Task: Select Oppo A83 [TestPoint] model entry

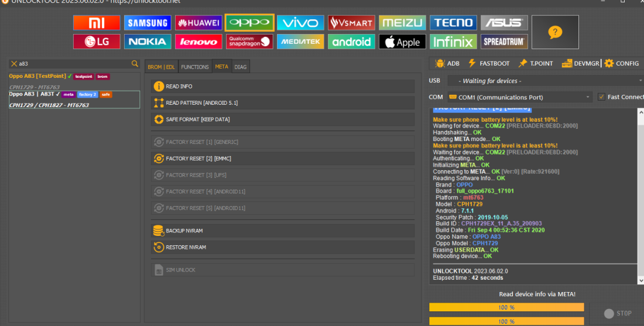Action: coord(74,81)
